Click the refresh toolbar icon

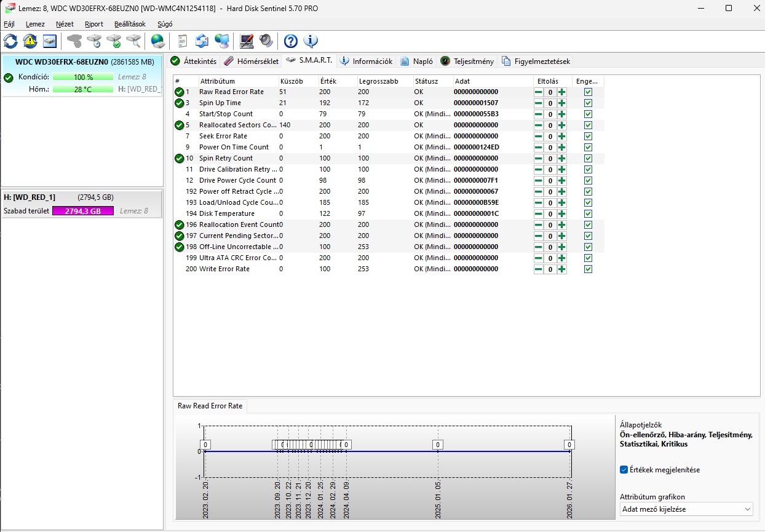tap(10, 41)
